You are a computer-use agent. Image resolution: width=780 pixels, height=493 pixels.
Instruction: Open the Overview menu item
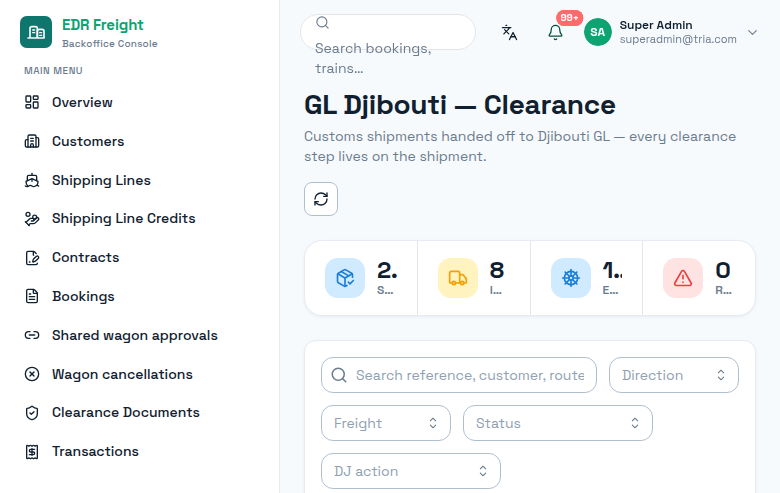(x=82, y=102)
